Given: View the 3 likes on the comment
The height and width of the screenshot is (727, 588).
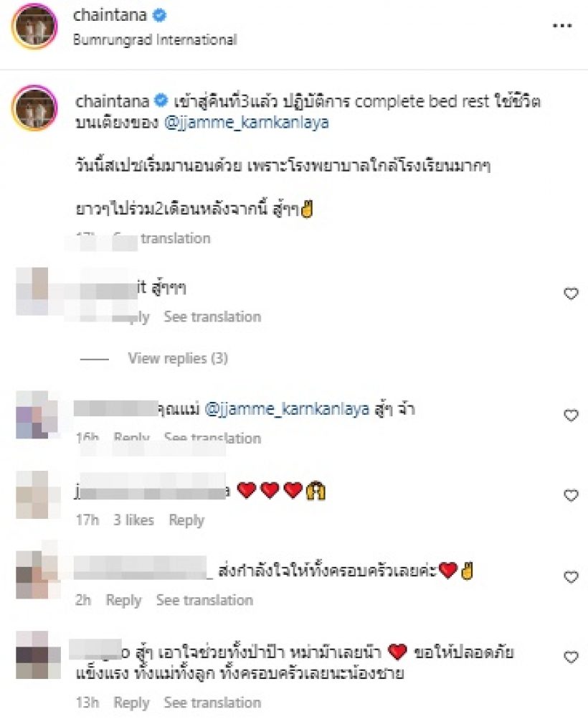Looking at the screenshot, I should click(x=134, y=520).
